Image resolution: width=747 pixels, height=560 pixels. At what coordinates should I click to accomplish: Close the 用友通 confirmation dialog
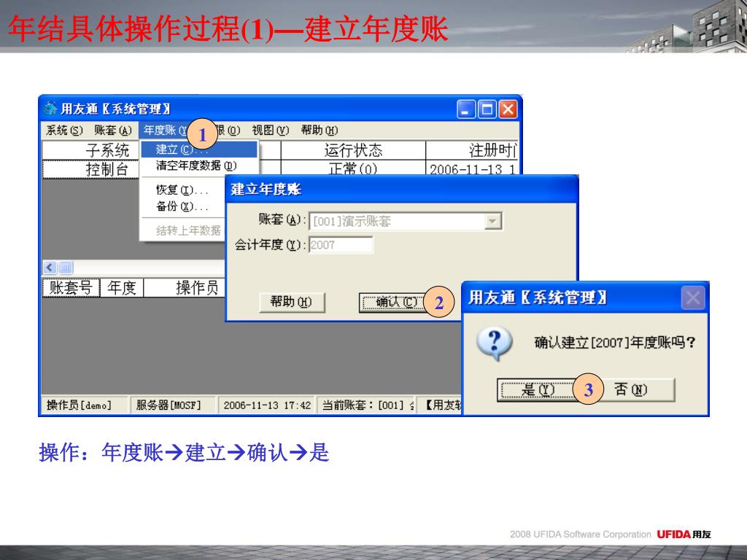click(x=693, y=298)
